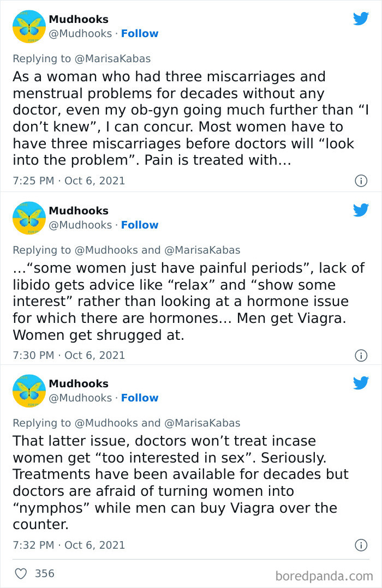Screen dimensions: 382x588
Task: Open the info icon on the first tweet
Action: pyautogui.click(x=361, y=181)
